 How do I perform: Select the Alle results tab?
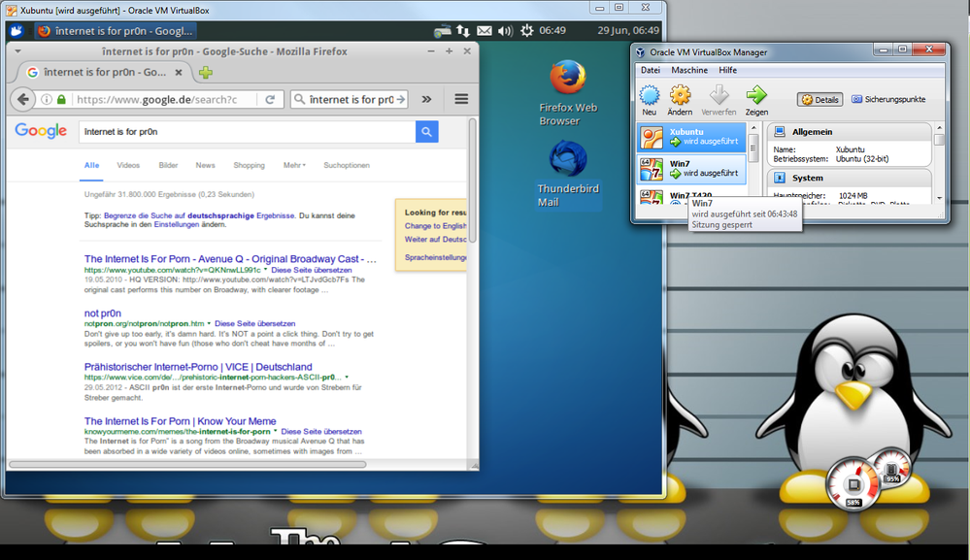91,165
